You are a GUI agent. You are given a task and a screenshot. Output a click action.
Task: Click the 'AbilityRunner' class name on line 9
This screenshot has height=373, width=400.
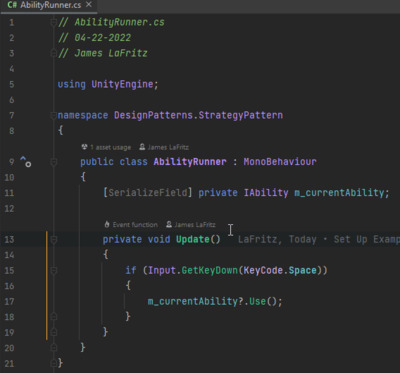pos(190,162)
